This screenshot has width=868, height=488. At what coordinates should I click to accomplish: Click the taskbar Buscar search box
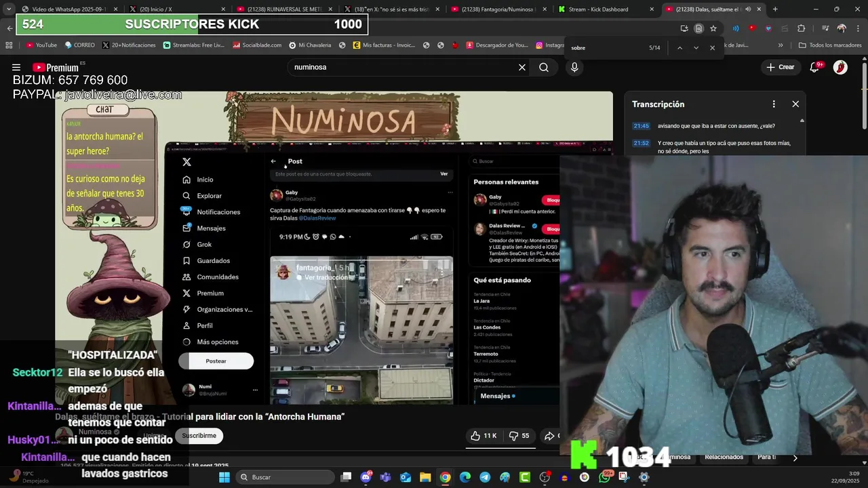(284, 477)
